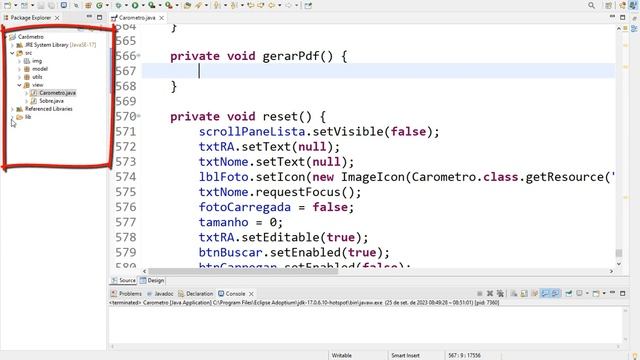Open the New file dropdown arrow
640x360 pixels.
pyautogui.click(x=15, y=5)
